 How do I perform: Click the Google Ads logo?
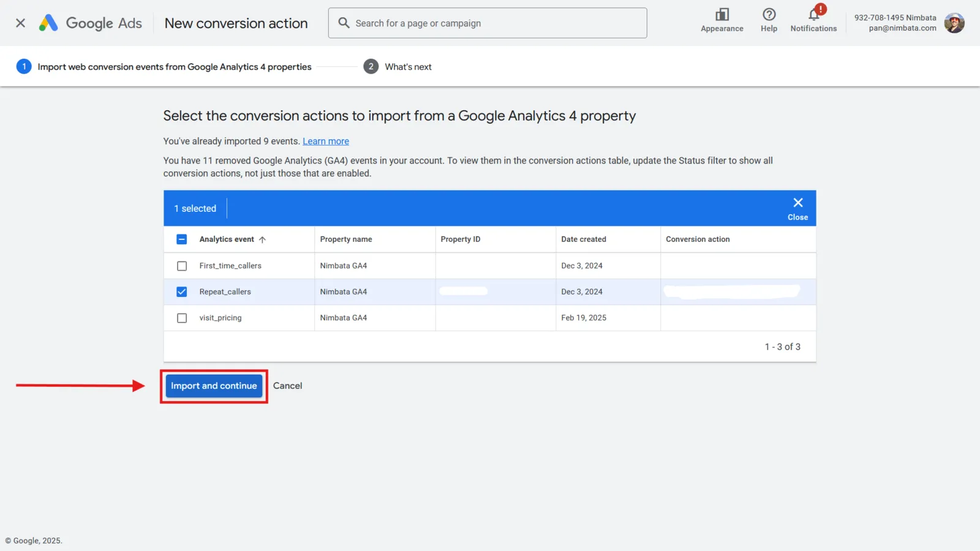90,23
